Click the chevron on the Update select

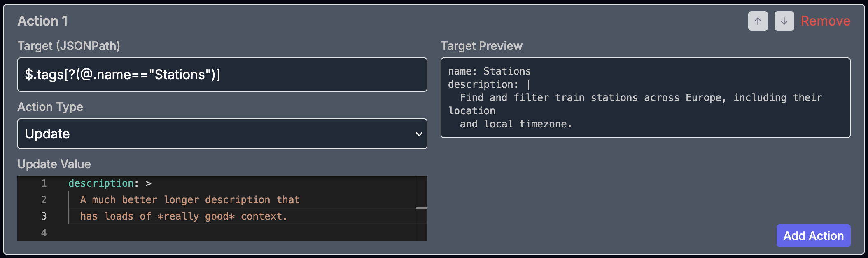click(x=419, y=134)
